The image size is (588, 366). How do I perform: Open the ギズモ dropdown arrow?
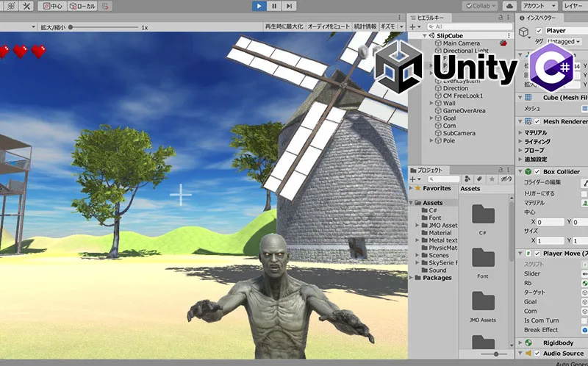[x=401, y=26]
